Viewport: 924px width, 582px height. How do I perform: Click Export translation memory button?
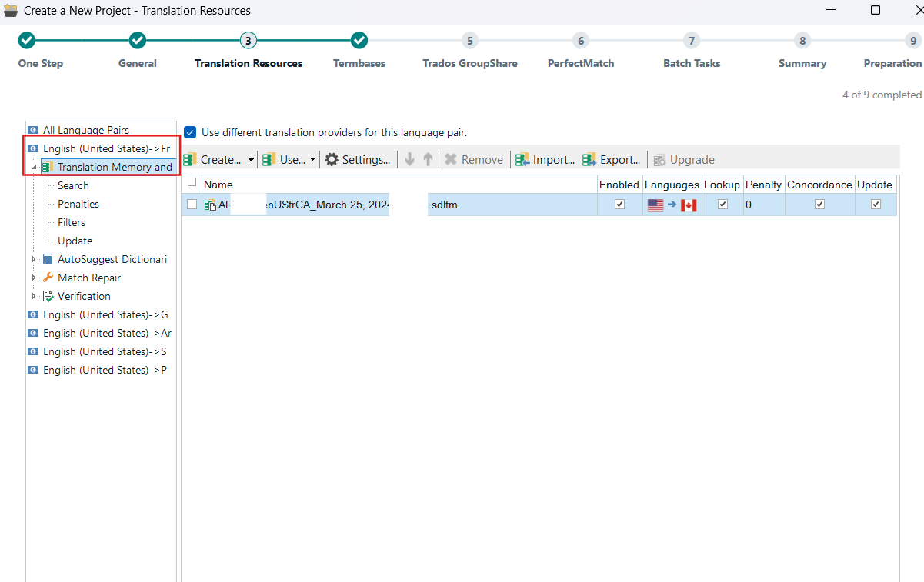(612, 159)
